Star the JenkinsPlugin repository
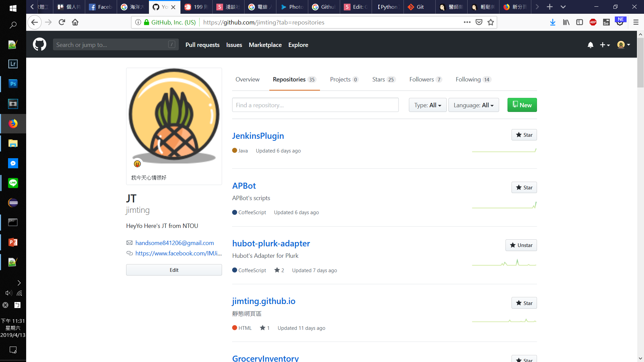The image size is (644, 362). 524,135
